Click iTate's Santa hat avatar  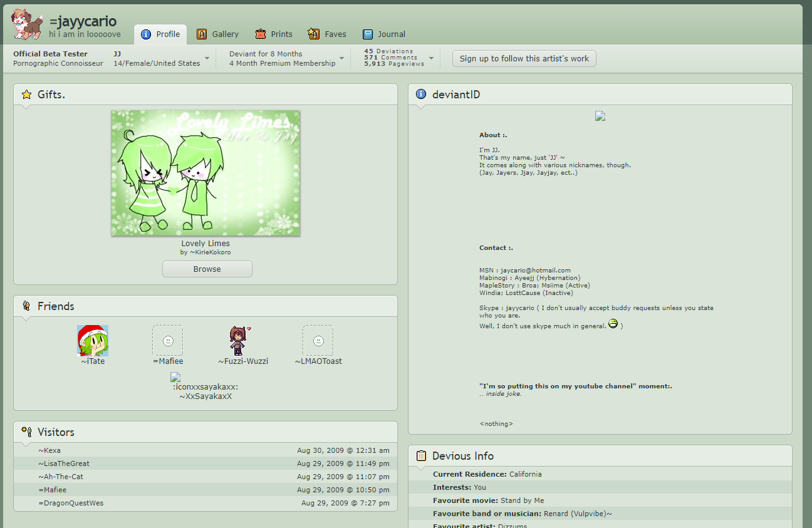tap(93, 341)
